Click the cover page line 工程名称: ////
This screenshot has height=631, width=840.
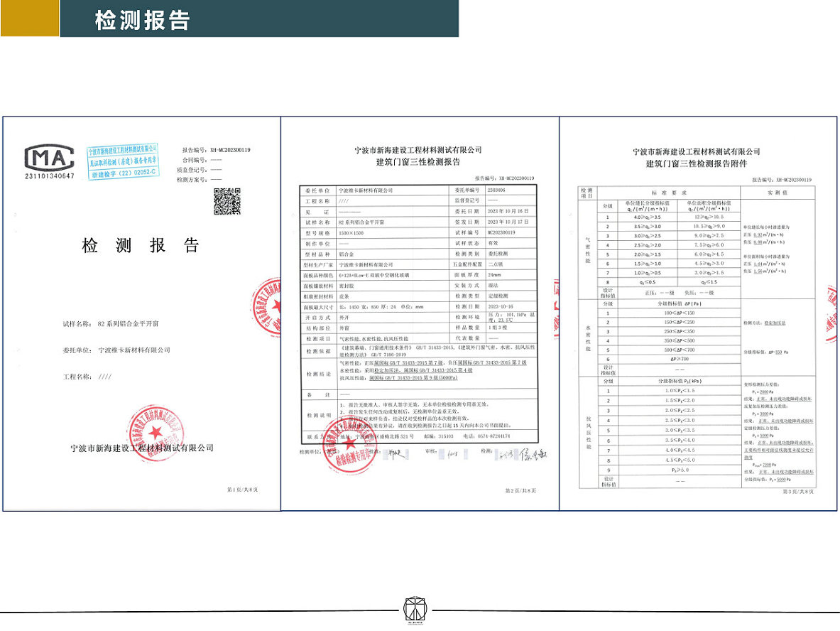point(87,377)
